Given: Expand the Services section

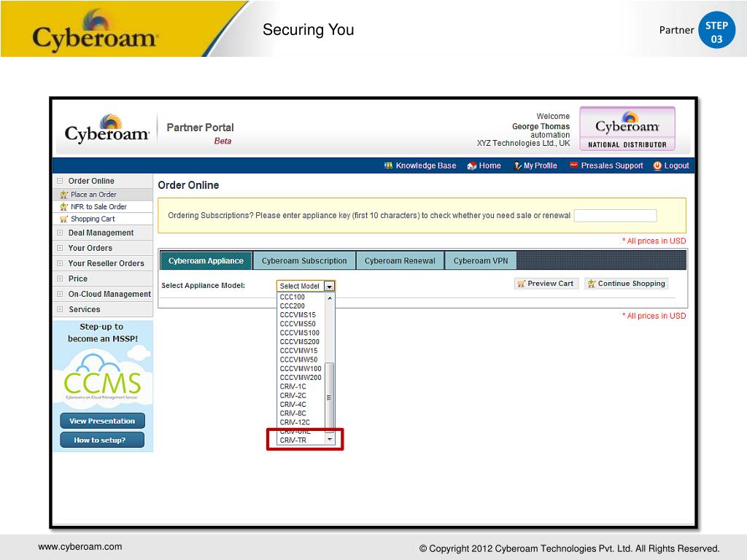Looking at the screenshot, I should (x=60, y=309).
